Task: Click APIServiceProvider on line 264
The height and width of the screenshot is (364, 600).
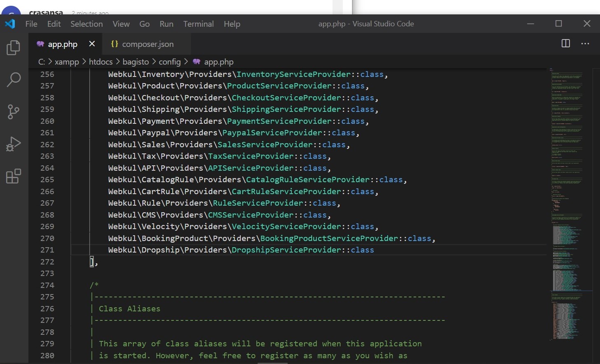Action: [251, 168]
